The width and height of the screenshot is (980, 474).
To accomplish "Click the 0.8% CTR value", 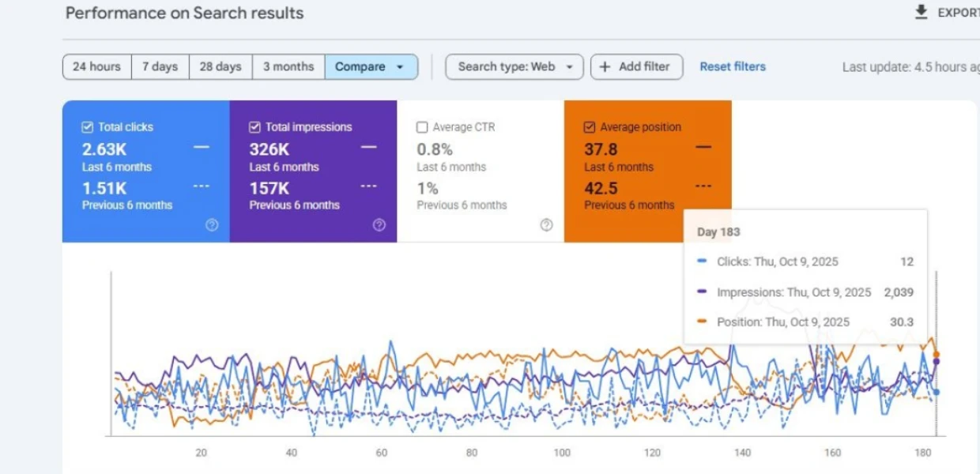I will [x=435, y=149].
